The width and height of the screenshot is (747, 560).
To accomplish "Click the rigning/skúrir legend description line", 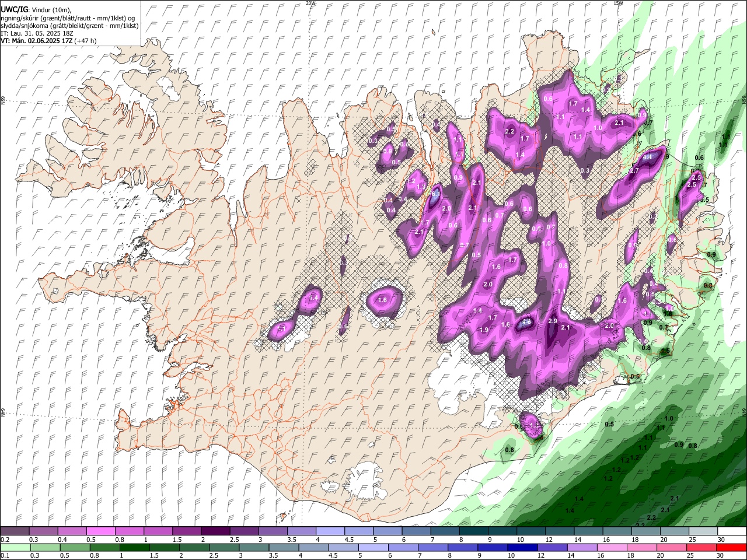I will [x=68, y=18].
